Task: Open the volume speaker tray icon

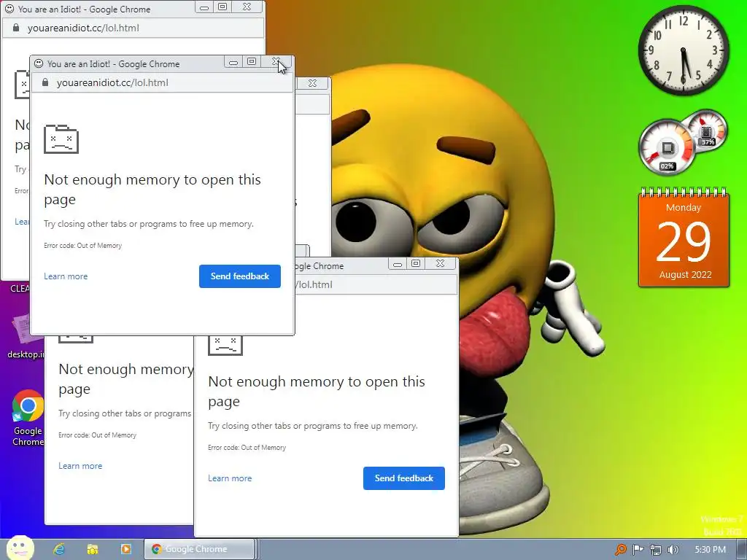Action: click(673, 550)
